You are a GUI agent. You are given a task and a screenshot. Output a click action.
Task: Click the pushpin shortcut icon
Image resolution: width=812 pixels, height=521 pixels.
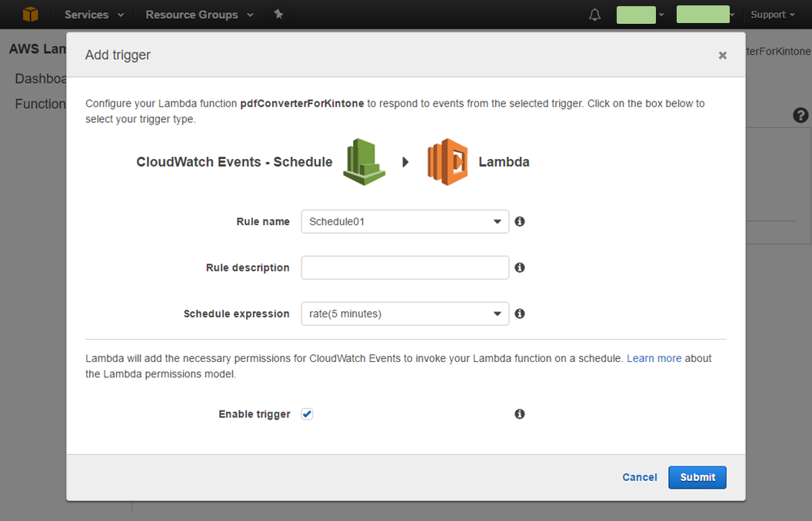click(x=278, y=14)
